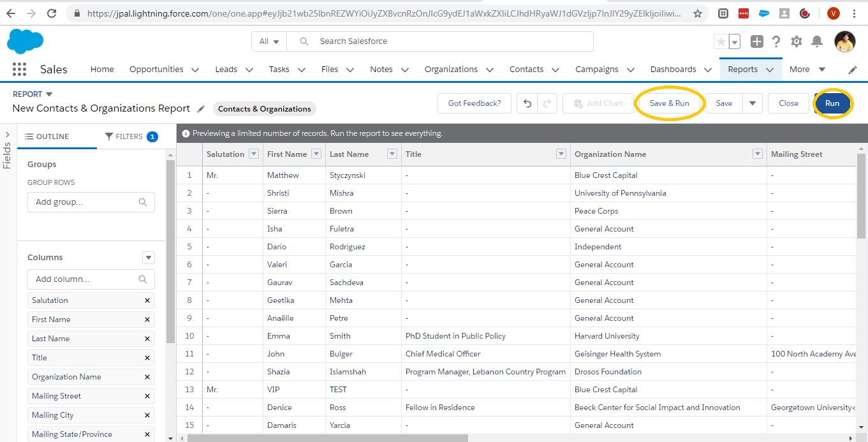868x442 pixels.
Task: Focus the Search Salesforce field
Action: (440, 41)
